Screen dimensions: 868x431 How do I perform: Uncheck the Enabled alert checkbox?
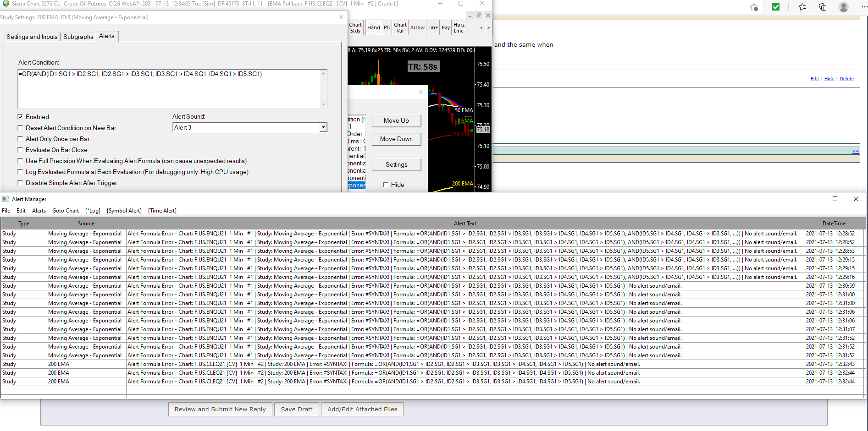click(20, 117)
